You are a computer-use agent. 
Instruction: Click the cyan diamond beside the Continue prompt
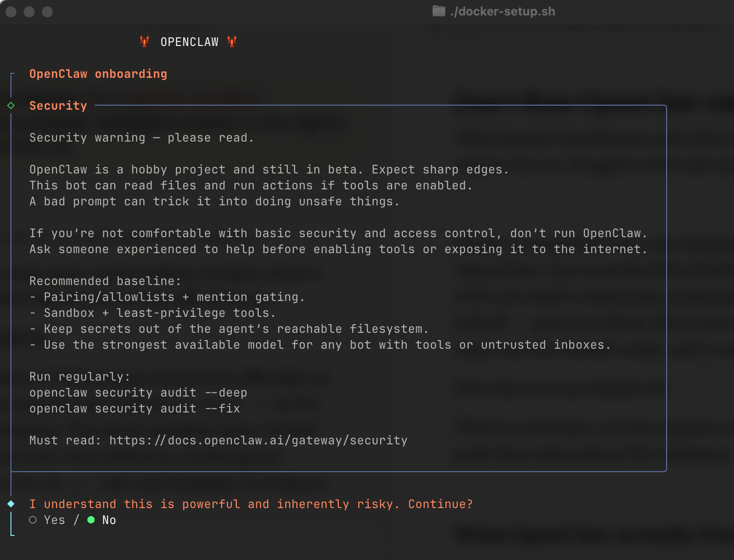coord(11,504)
